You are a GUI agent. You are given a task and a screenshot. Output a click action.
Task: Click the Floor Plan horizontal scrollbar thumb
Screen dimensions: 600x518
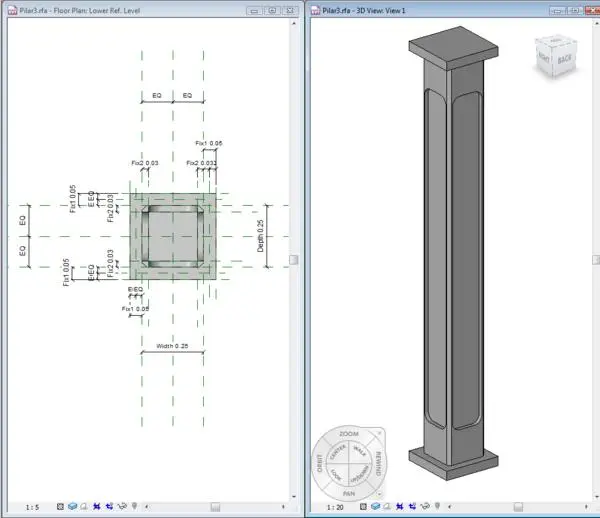click(215, 507)
